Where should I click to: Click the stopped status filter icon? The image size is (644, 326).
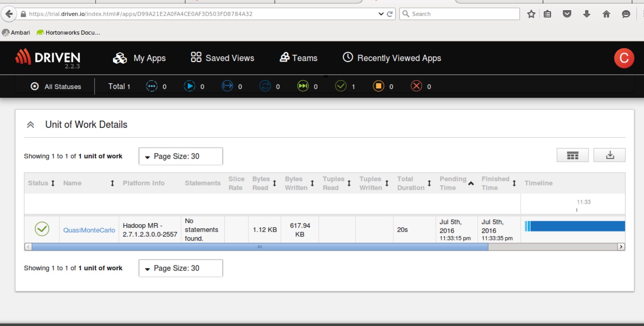378,86
